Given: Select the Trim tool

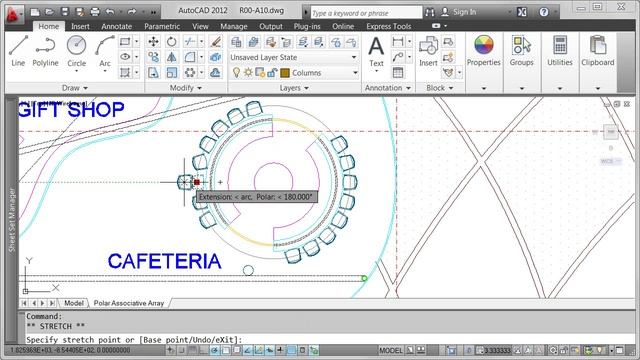Looking at the screenshot, I should point(190,42).
